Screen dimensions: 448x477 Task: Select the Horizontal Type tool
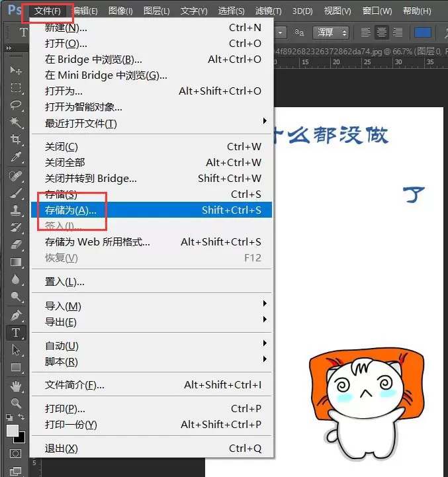point(15,333)
